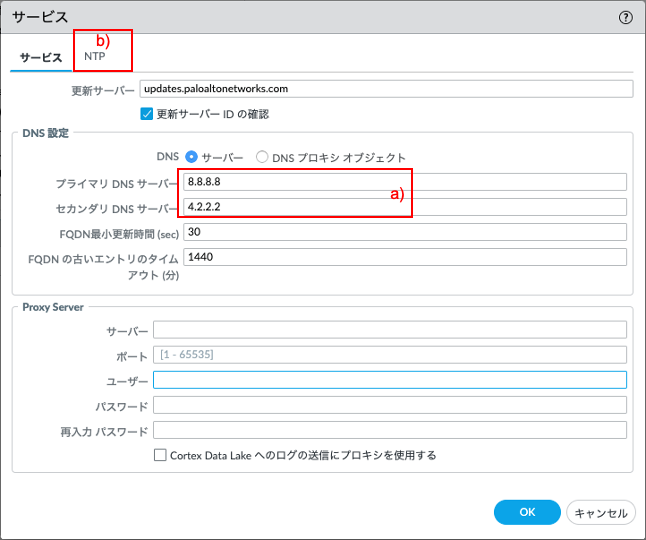Click the 更新サーバー input field
Screen dimensions: 646x540
point(386,89)
